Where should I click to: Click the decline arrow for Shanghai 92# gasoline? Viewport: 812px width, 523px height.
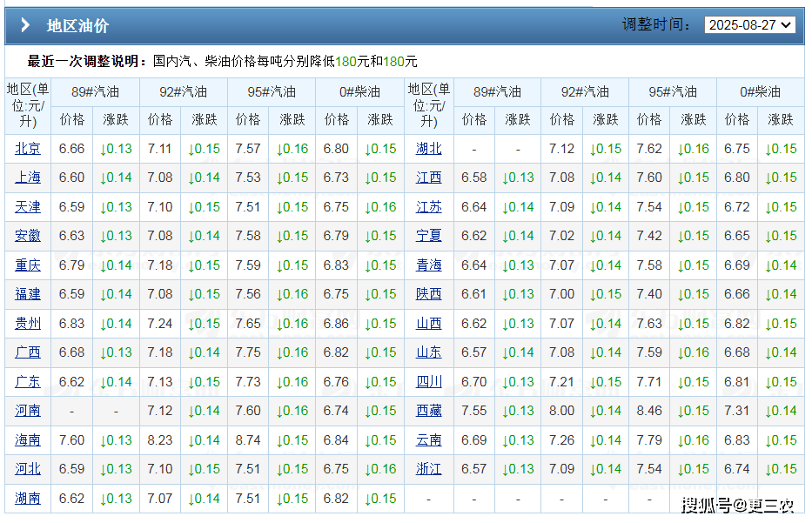tap(204, 178)
